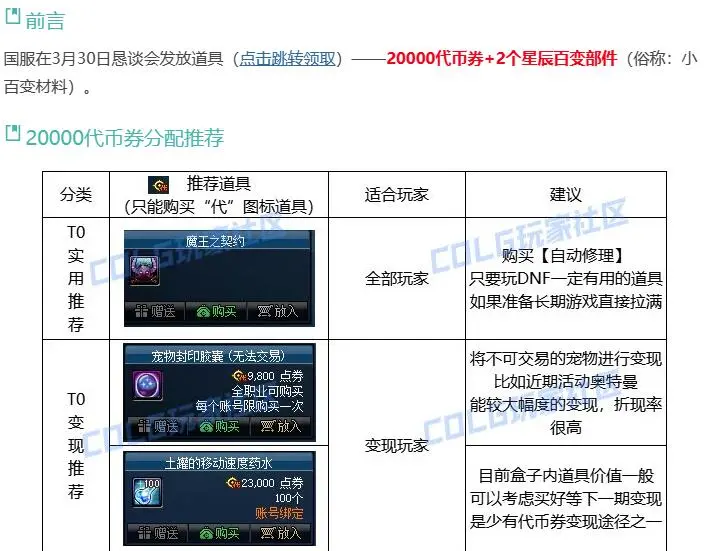
Task: Click the 100个 quantity text
Action: [x=289, y=498]
